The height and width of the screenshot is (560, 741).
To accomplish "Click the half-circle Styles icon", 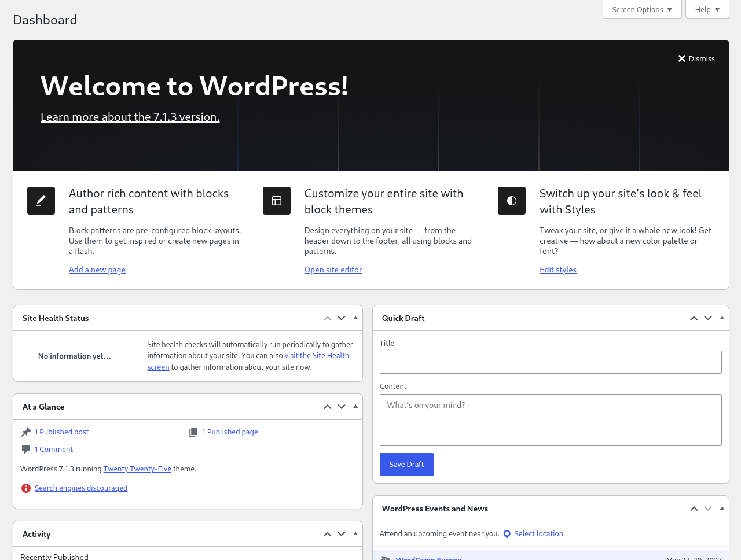I will 512,201.
